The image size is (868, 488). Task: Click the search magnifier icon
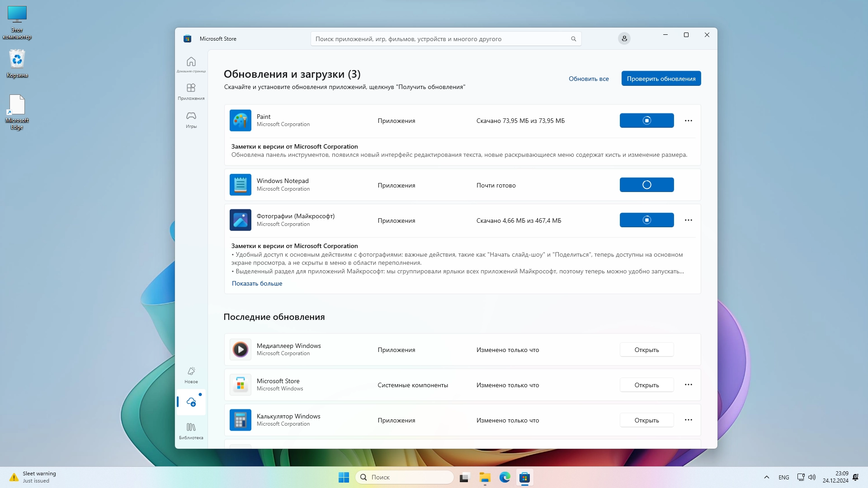click(573, 39)
